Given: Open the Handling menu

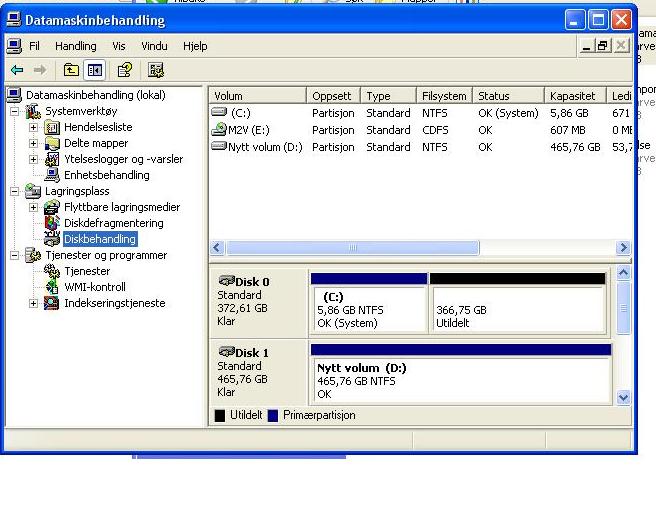Looking at the screenshot, I should tap(76, 46).
